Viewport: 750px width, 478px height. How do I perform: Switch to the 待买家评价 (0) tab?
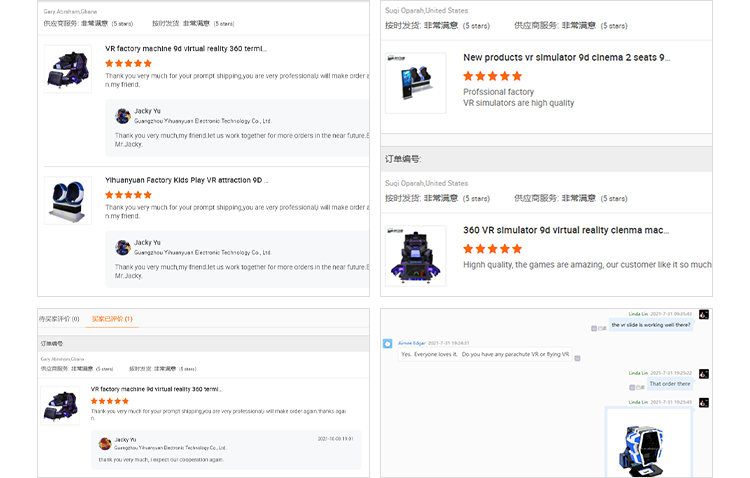point(59,319)
